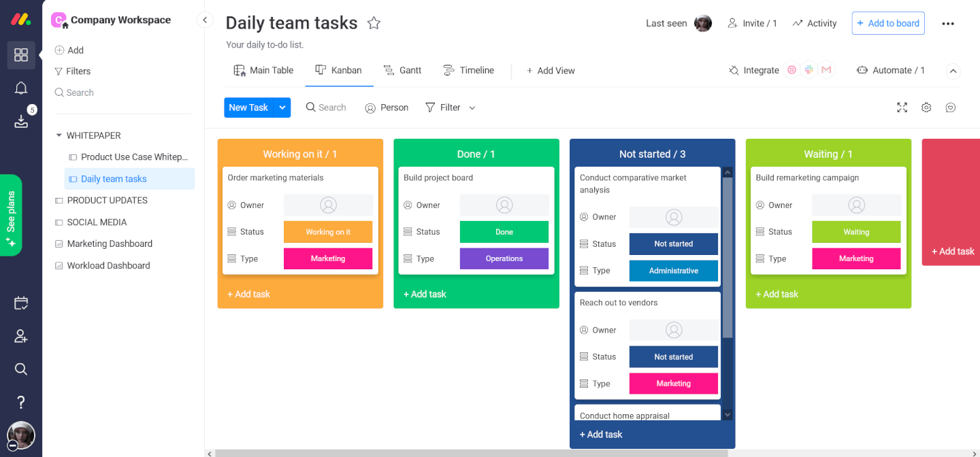Collapse the left sidebar panel
The height and width of the screenshot is (457, 980).
pyautogui.click(x=205, y=20)
